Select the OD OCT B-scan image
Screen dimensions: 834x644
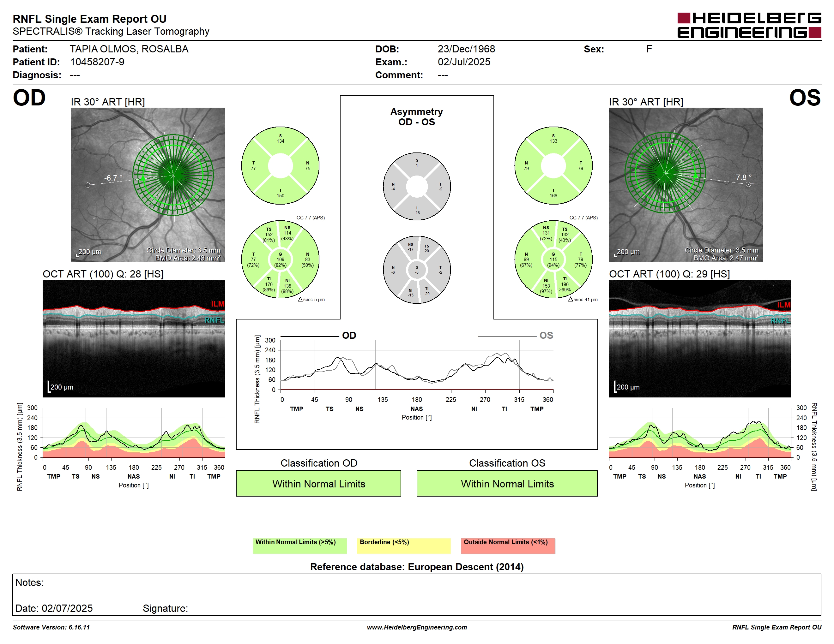(x=134, y=338)
